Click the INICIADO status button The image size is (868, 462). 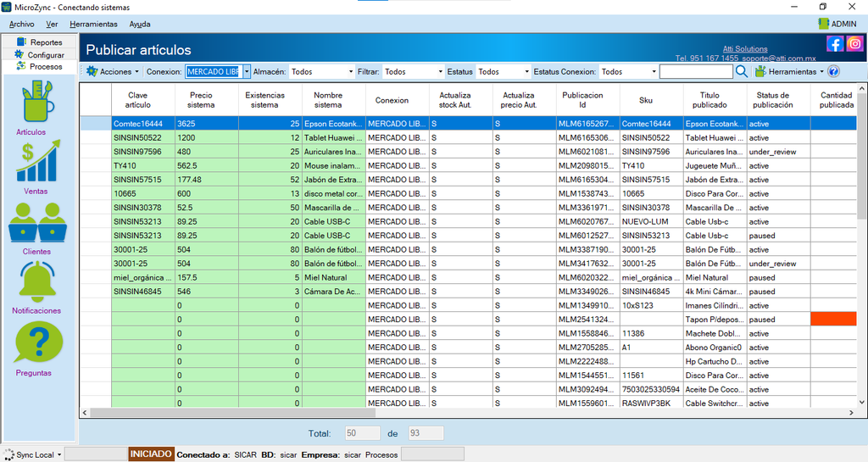click(x=151, y=454)
